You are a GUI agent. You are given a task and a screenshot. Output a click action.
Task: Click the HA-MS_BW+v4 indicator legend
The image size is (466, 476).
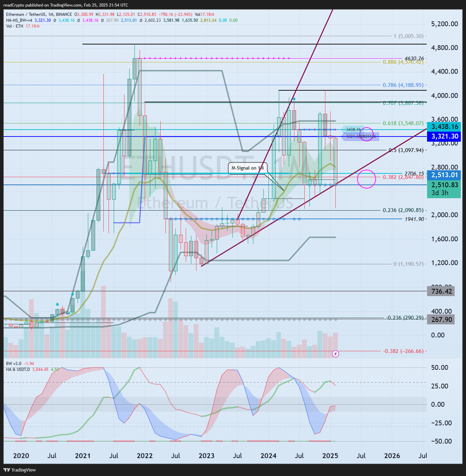[19, 20]
